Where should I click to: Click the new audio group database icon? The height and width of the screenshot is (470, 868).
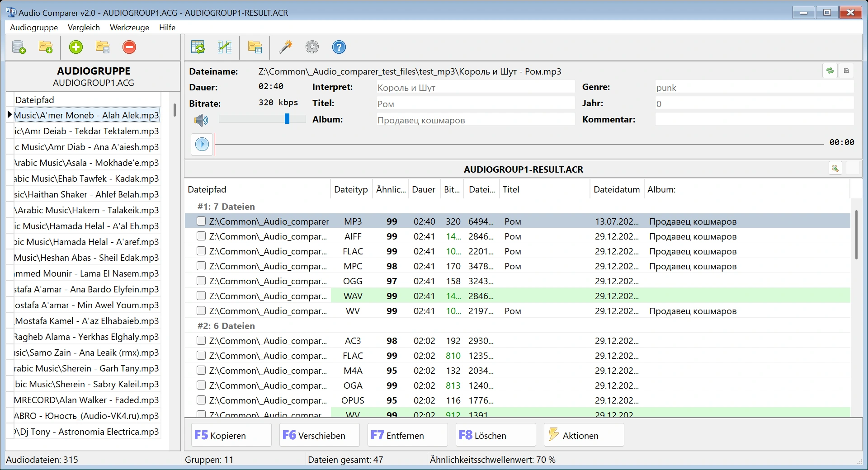coord(19,47)
